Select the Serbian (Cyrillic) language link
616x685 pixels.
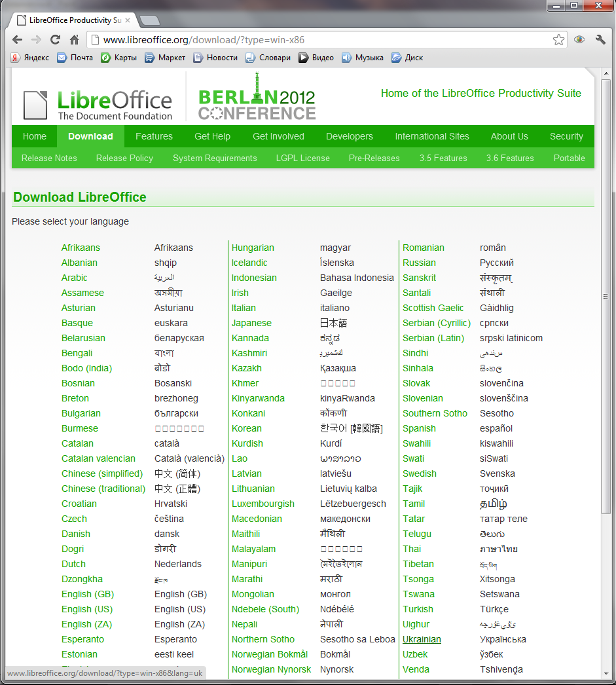point(437,323)
